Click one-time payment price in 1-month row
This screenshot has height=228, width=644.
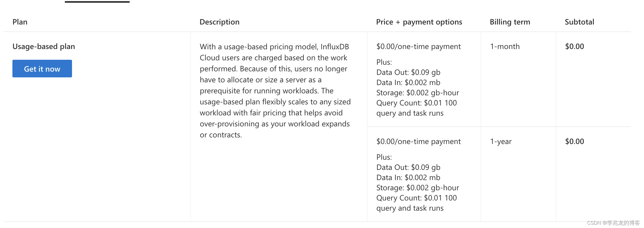(418, 46)
